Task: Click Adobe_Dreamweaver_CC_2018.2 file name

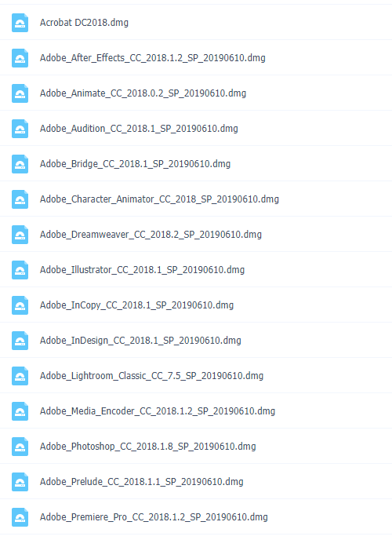Action: pos(151,235)
